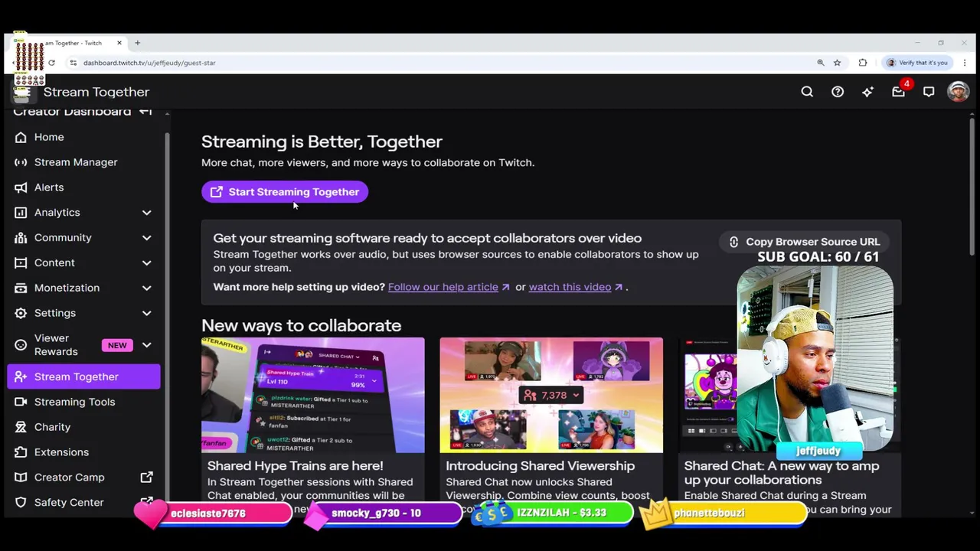Expand the Analytics submenu chevron

tap(146, 213)
